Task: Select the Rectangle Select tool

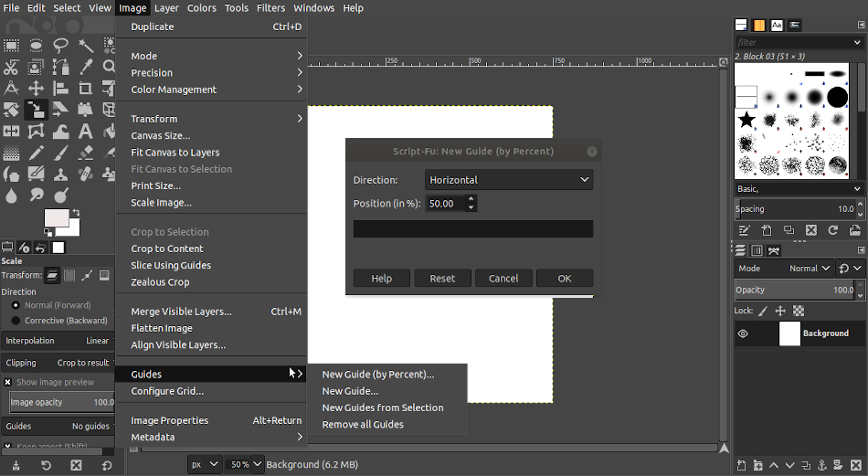Action: coord(11,46)
